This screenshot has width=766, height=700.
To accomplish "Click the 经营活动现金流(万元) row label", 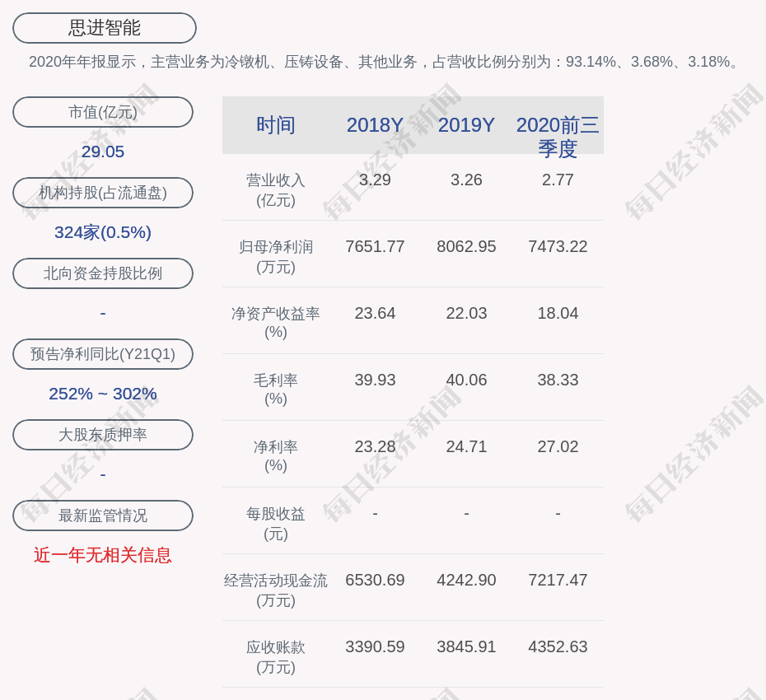I will pyautogui.click(x=276, y=590).
